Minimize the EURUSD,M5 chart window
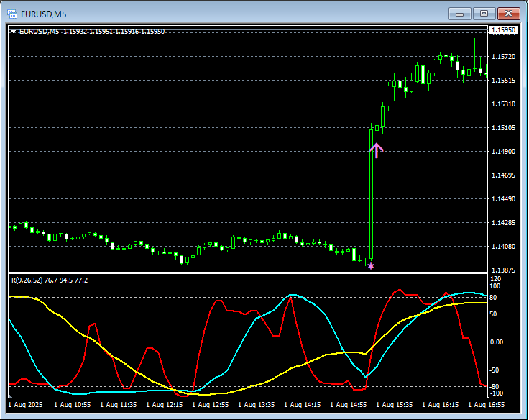The width and height of the screenshot is (529, 420). pos(459,13)
